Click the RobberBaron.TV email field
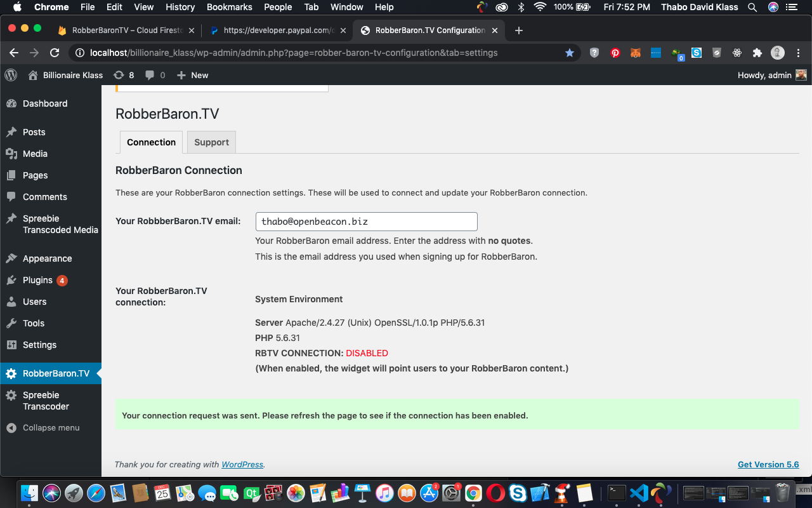This screenshot has width=812, height=508. tap(366, 222)
